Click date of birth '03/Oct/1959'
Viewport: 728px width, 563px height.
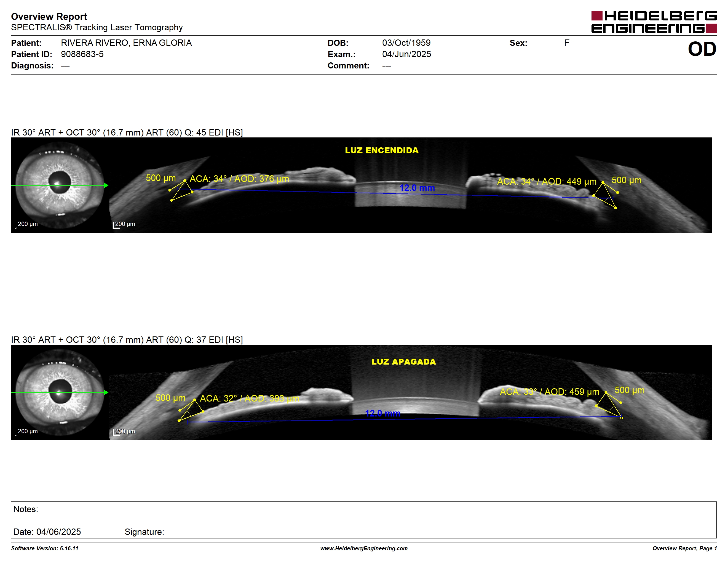(406, 43)
